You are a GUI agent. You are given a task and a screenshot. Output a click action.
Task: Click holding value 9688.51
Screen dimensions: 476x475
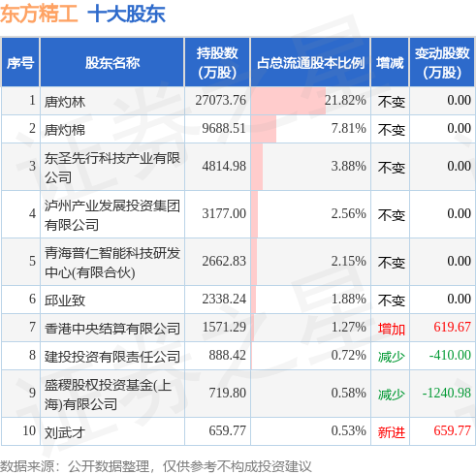tap(224, 128)
